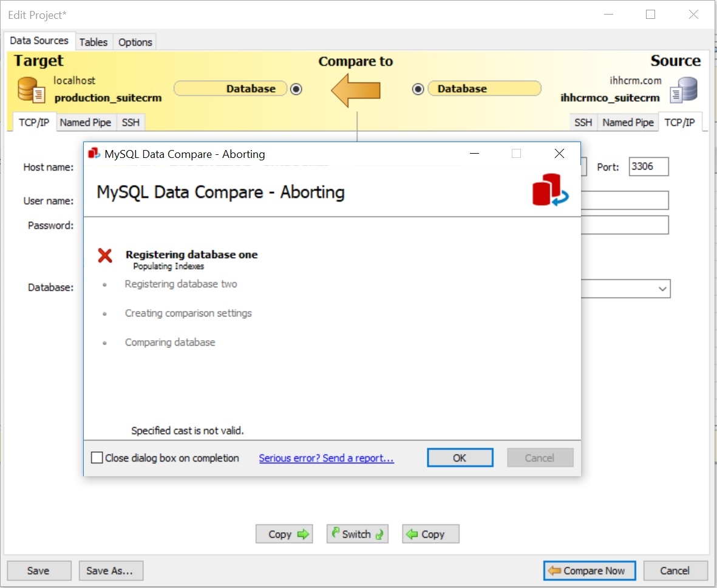Minimize the Aborting dialog

pyautogui.click(x=475, y=154)
